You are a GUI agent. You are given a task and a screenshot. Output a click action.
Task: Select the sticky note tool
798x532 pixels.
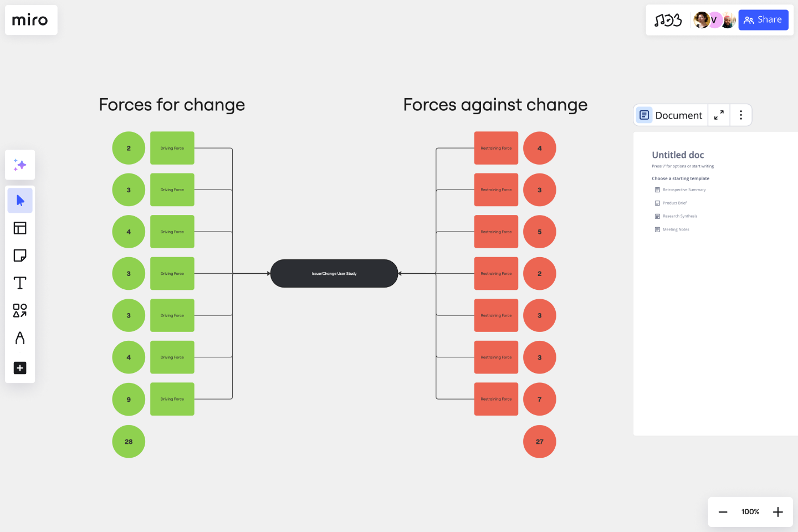coord(19,255)
